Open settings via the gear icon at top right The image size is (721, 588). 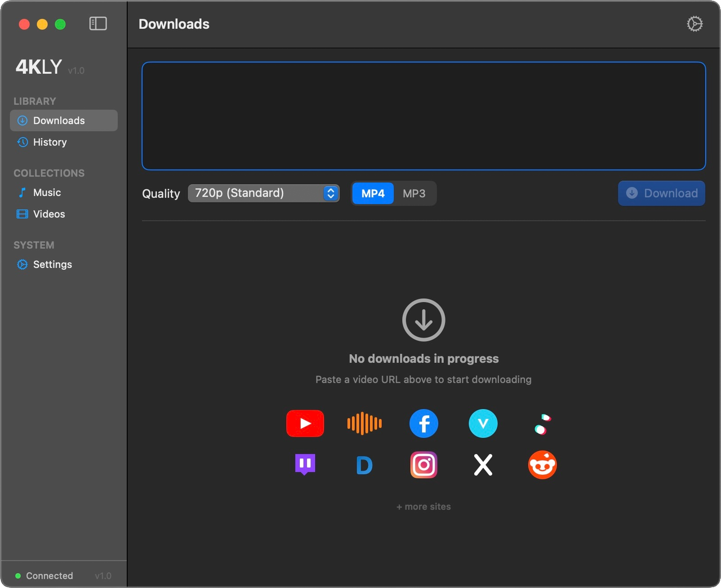click(x=694, y=24)
